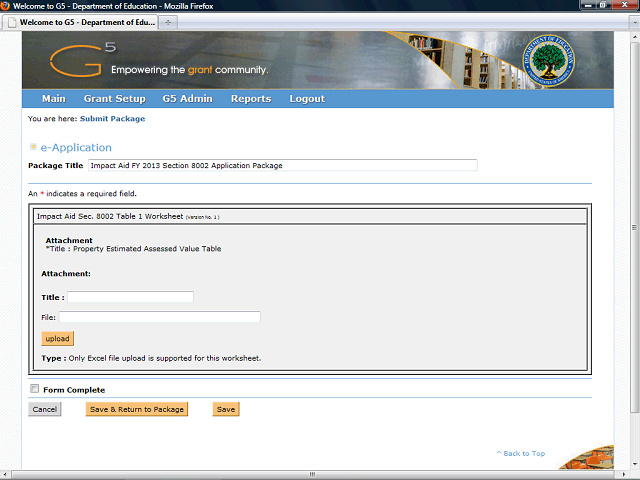The height and width of the screenshot is (480, 640).
Task: Close the Firefox window
Action: (x=625, y=5)
